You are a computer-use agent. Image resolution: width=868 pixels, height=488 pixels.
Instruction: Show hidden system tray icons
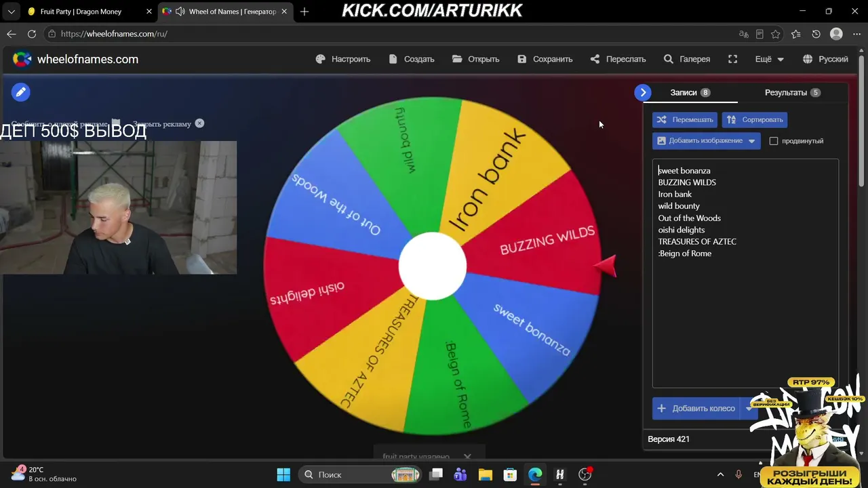click(720, 474)
